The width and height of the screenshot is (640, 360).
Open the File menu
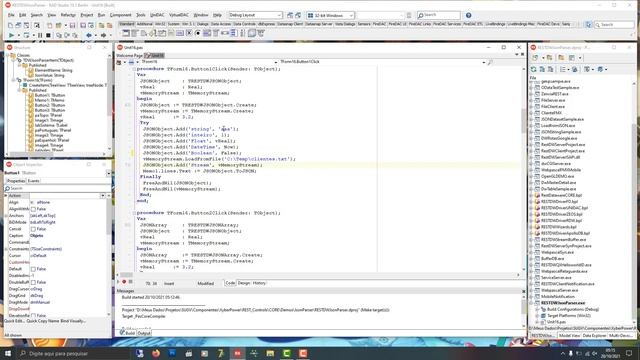click(11, 15)
